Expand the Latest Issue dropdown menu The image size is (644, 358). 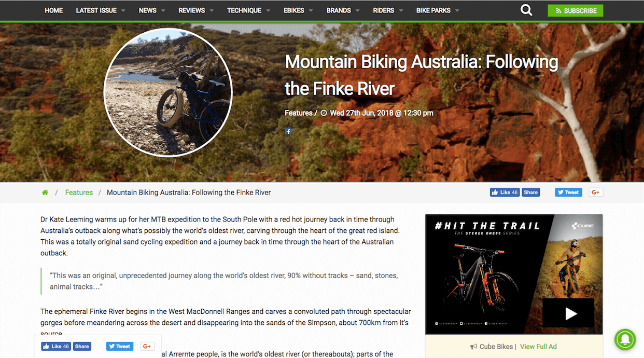pos(100,10)
